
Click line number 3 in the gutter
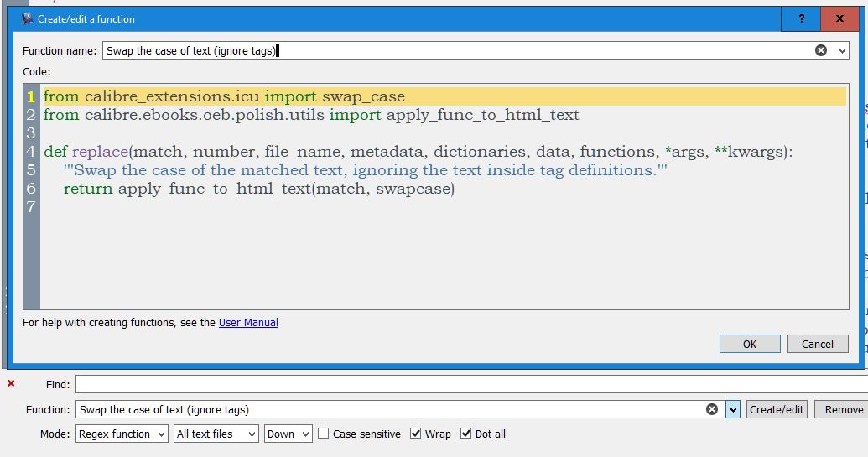coord(31,133)
